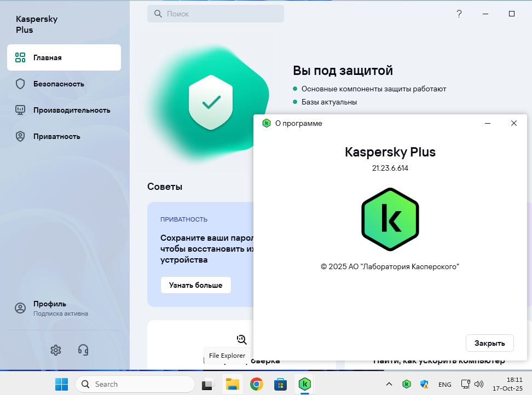Click the Советы heading
The width and height of the screenshot is (532, 395).
tap(165, 187)
